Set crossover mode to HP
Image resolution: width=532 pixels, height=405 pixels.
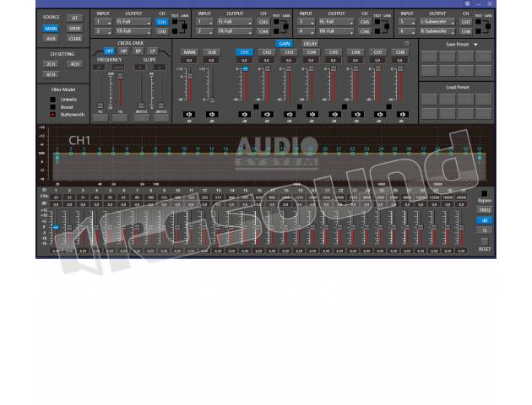[x=123, y=51]
